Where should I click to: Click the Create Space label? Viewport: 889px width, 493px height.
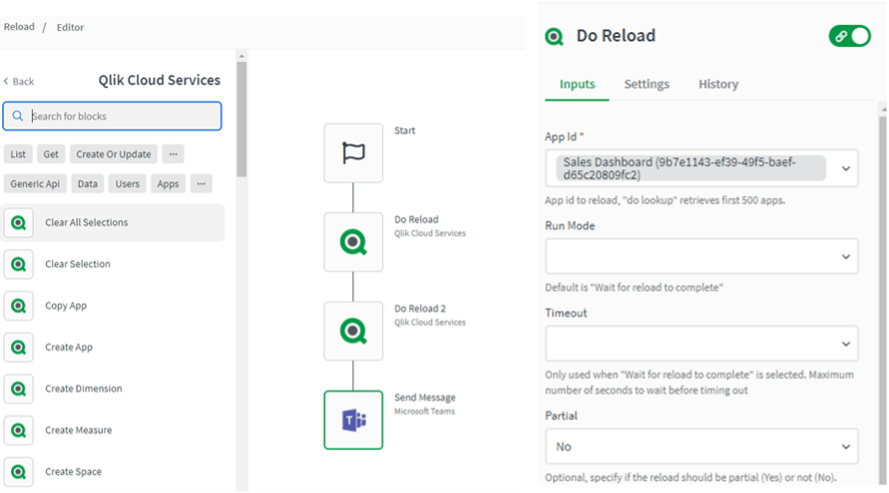pos(73,472)
